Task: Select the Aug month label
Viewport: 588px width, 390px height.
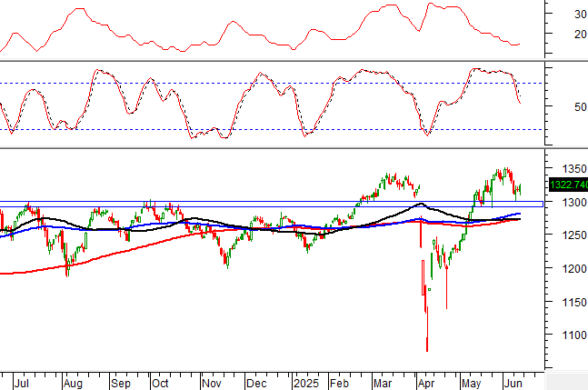Action: [x=73, y=384]
